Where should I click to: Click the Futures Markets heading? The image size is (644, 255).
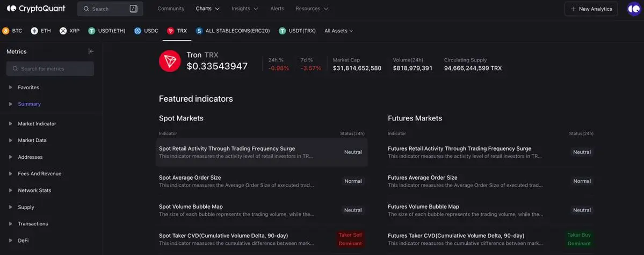(x=415, y=118)
